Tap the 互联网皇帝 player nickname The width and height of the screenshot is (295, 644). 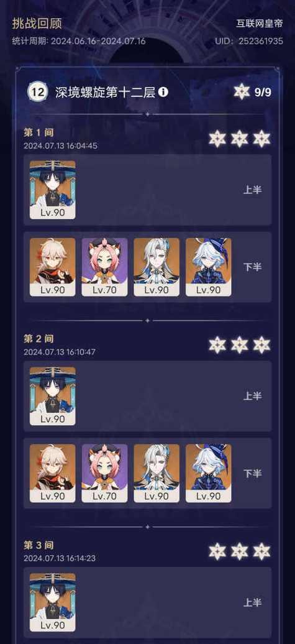tap(260, 24)
